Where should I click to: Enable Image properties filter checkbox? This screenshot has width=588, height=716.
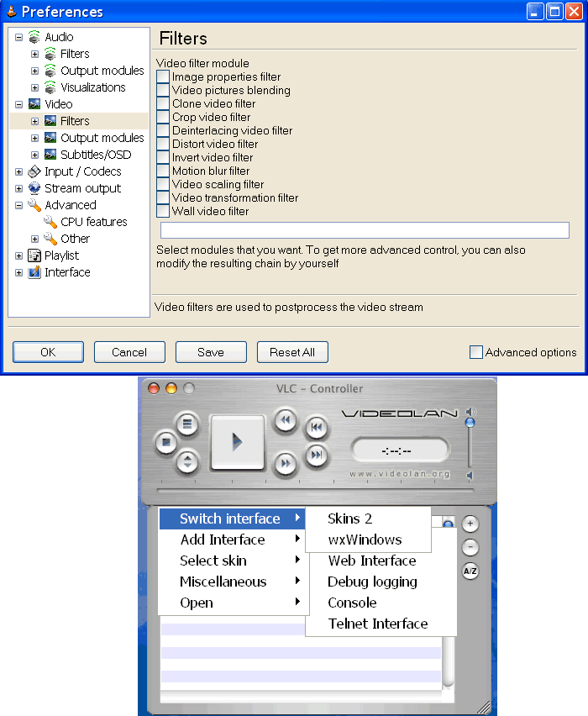pos(163,76)
